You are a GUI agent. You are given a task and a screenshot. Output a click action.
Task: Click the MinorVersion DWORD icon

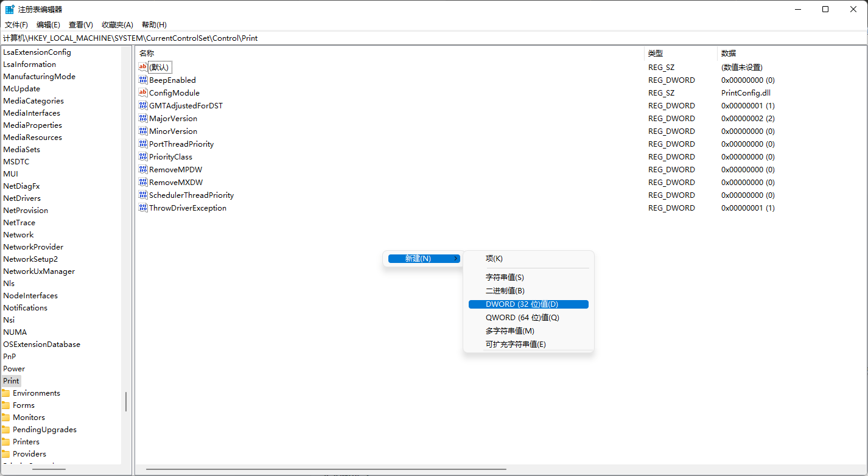click(x=143, y=131)
